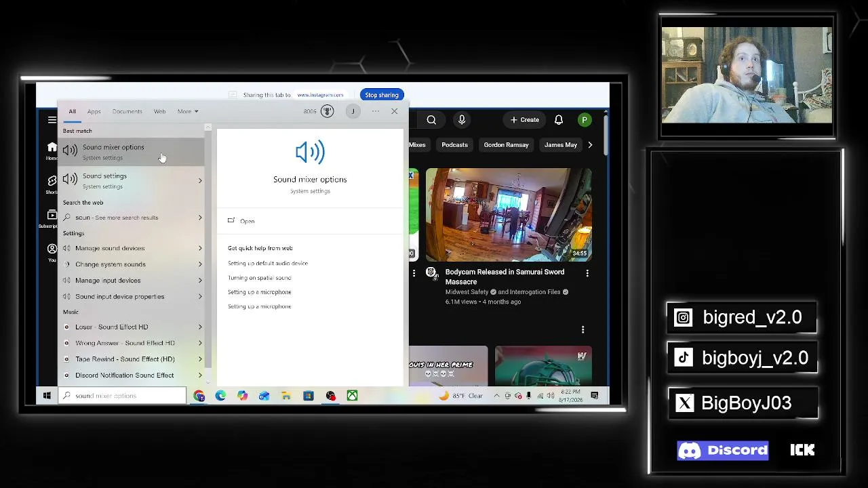Switch to the Apps search tab
The height and width of the screenshot is (488, 868).
(x=94, y=111)
